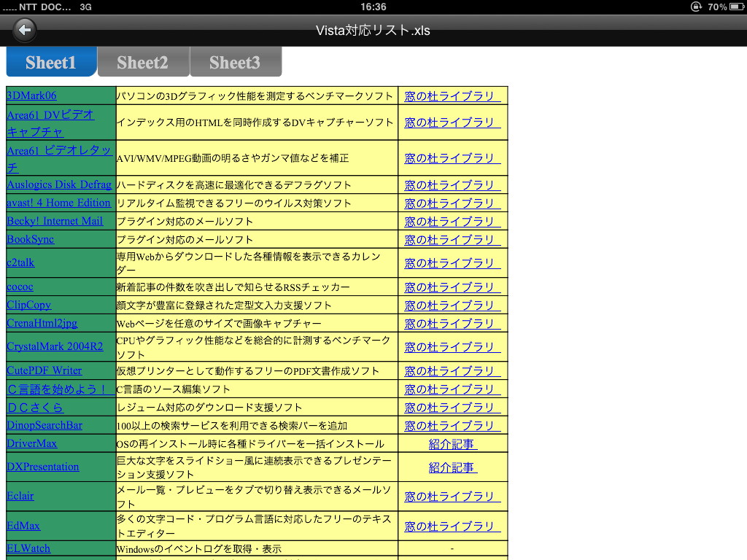Viewport: 747px width, 560px height.
Task: Go back using the back arrow icon
Action: (24, 30)
